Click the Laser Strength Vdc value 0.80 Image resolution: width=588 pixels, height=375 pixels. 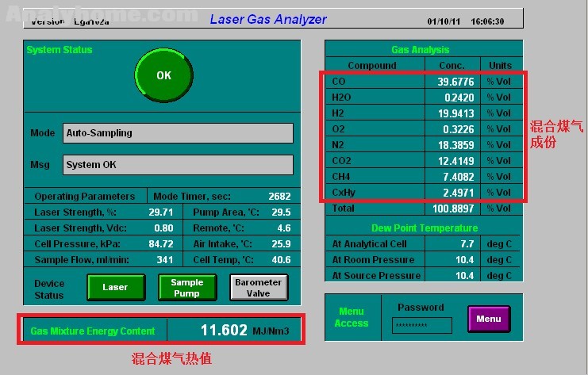click(163, 228)
